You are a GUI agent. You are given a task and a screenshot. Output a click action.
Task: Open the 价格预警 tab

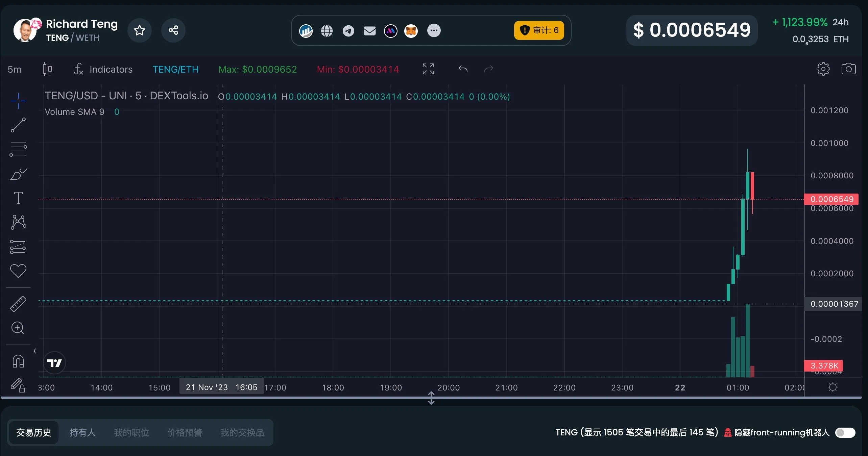185,432
